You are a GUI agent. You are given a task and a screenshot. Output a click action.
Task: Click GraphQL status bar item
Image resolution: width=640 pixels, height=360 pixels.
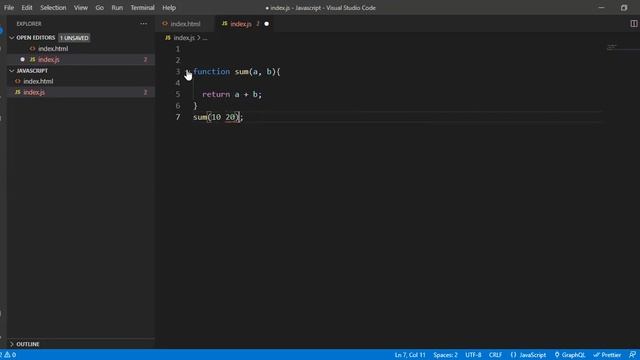(569, 355)
